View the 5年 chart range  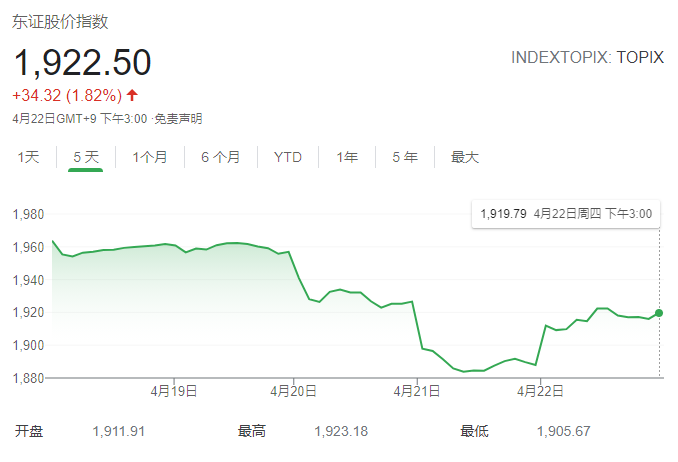coord(405,157)
